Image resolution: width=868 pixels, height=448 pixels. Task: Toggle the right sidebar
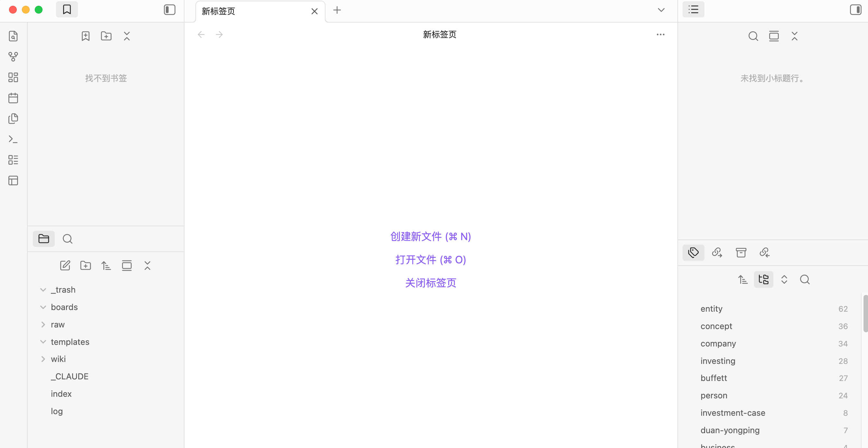[x=855, y=10]
